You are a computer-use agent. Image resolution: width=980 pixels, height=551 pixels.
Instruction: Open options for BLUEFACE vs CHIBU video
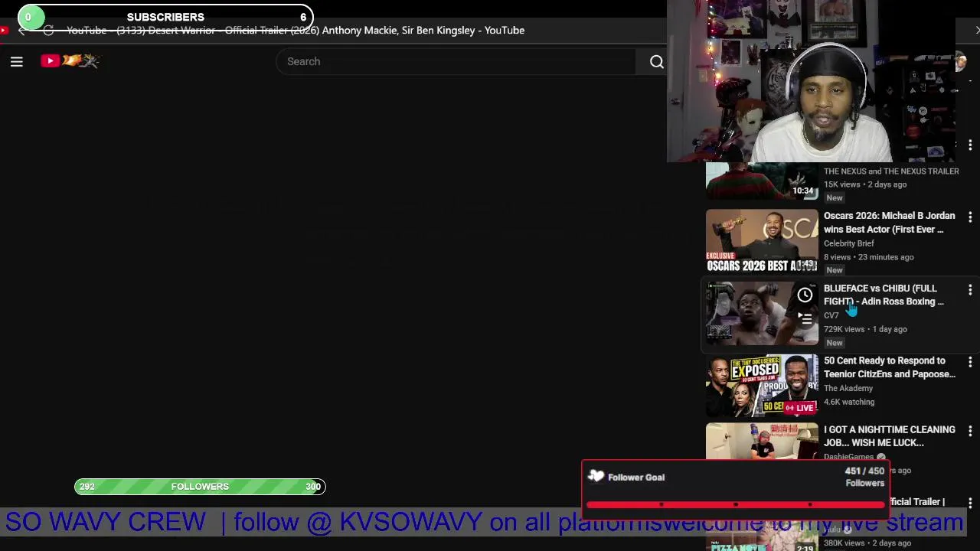coord(970,290)
